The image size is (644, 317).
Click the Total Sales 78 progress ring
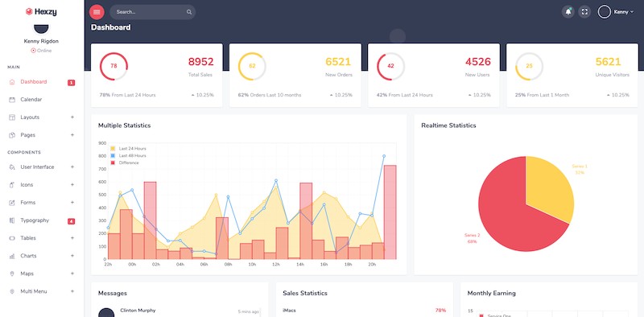click(x=114, y=66)
